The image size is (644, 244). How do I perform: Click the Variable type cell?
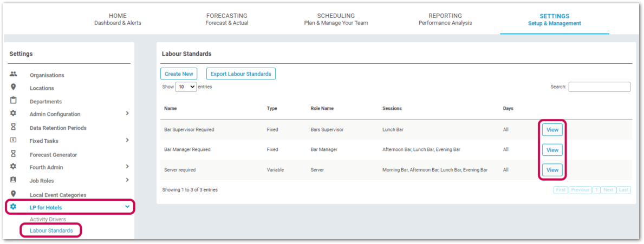coord(275,170)
